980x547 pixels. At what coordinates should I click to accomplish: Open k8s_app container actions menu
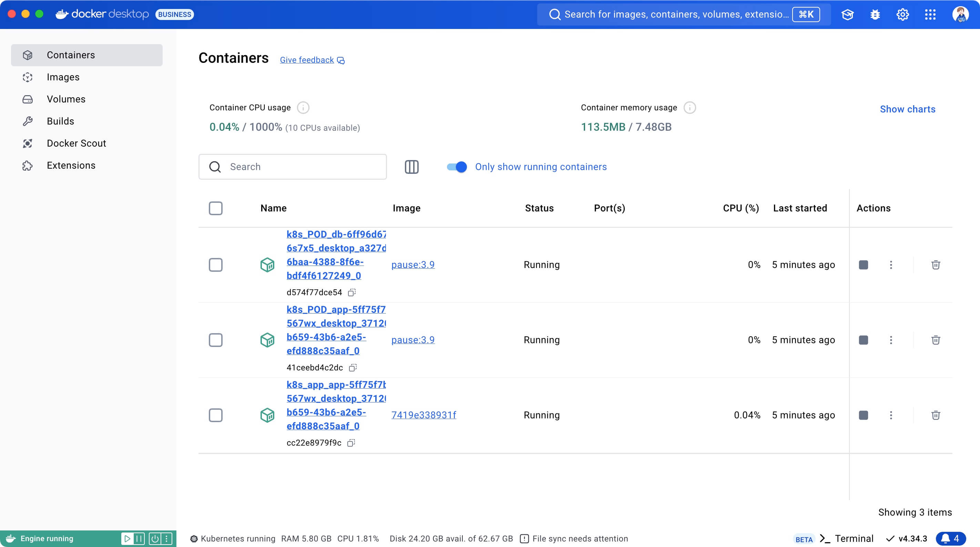pos(891,414)
